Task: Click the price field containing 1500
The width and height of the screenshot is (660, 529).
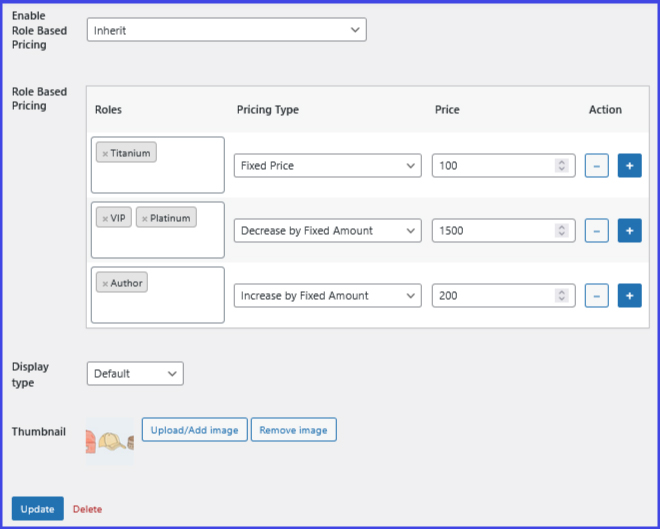Action: [x=493, y=231]
